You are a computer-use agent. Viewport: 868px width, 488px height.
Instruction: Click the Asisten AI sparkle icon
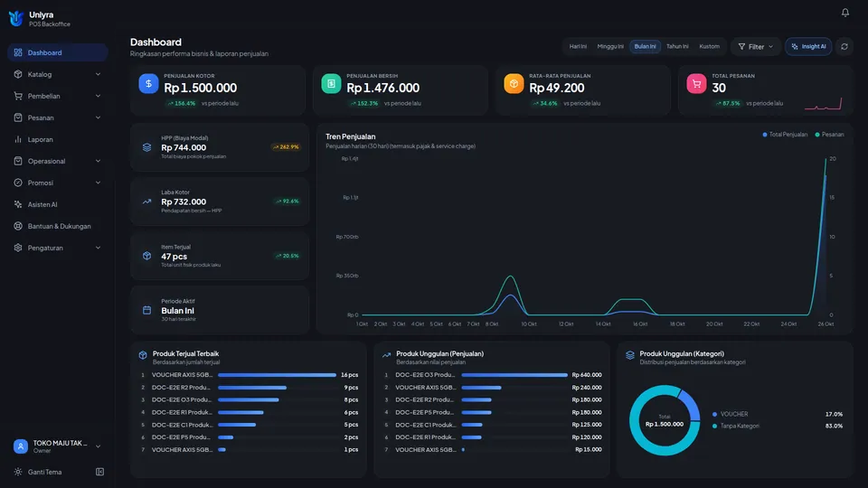tap(18, 204)
